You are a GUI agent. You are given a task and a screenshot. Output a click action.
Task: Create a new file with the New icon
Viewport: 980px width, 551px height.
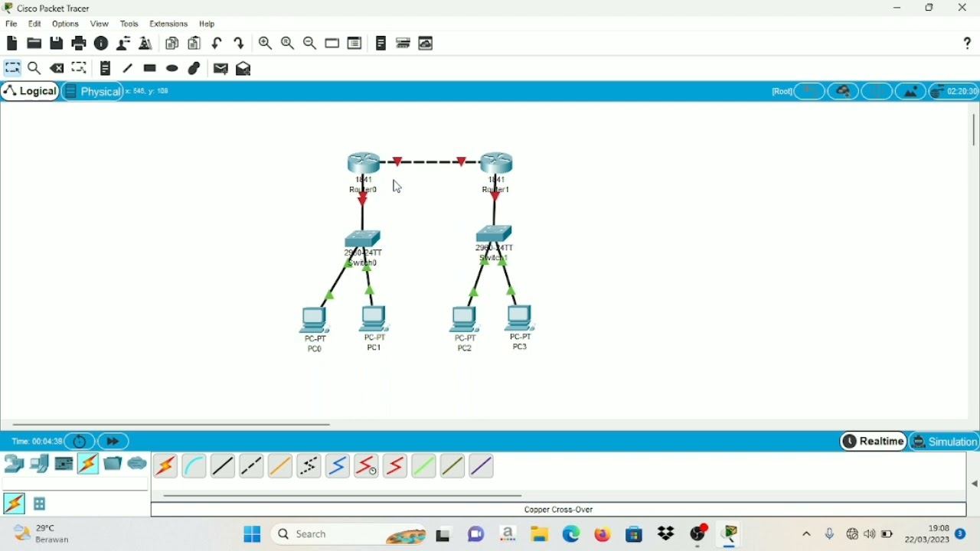click(x=11, y=44)
